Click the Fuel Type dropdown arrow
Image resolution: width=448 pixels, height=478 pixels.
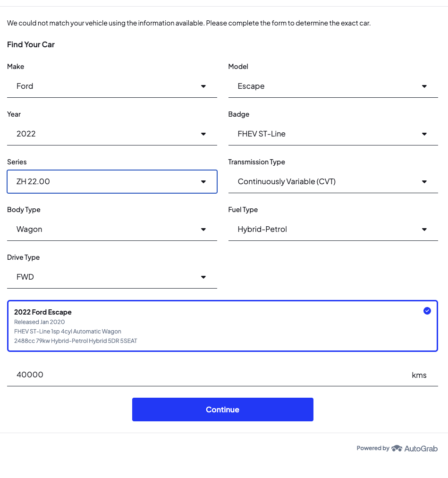click(x=424, y=230)
